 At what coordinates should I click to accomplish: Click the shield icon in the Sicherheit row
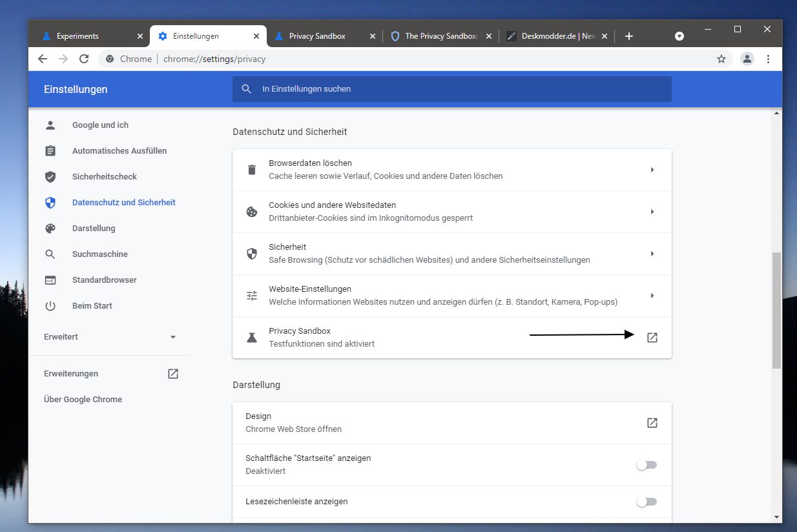252,254
